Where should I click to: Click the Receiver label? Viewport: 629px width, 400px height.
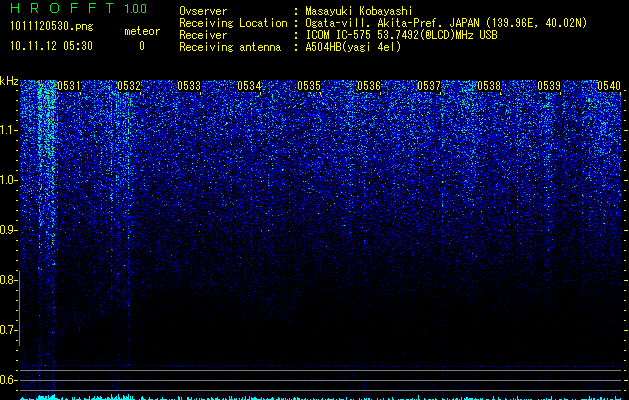pyautogui.click(x=203, y=35)
